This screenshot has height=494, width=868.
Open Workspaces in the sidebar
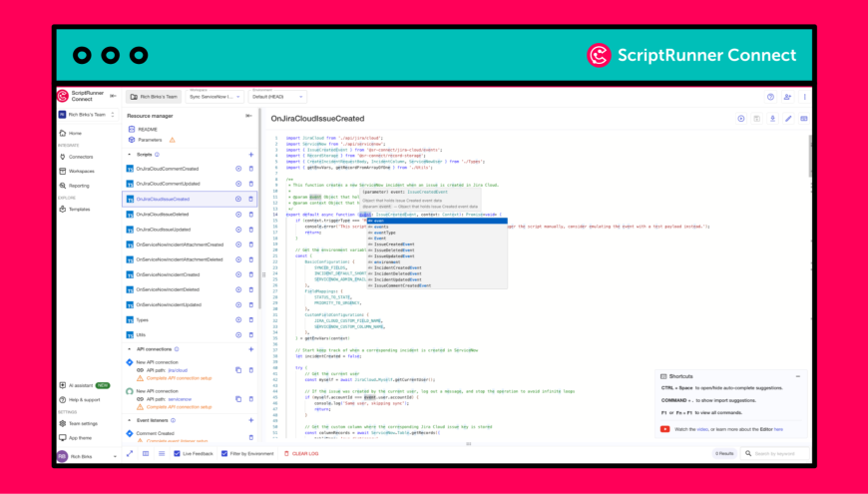pyautogui.click(x=77, y=172)
